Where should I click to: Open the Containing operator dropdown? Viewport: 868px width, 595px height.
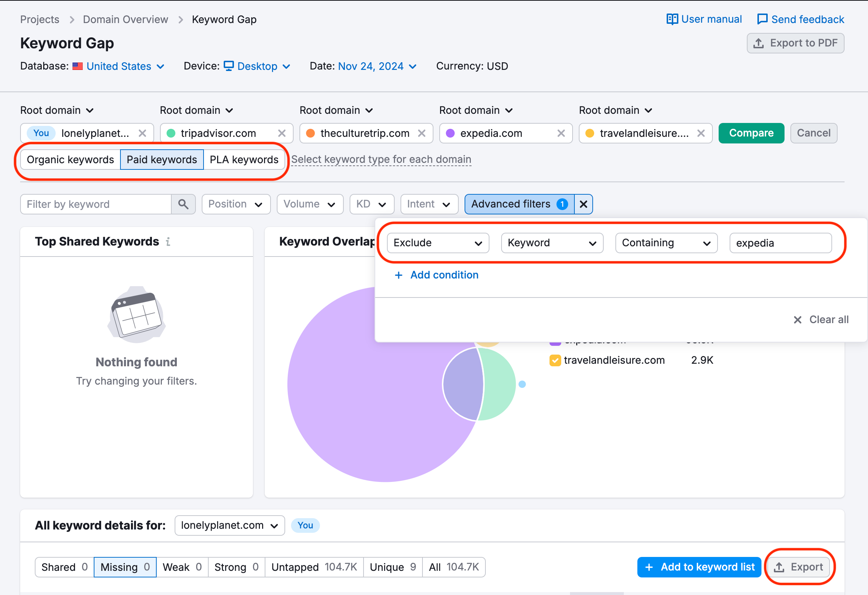click(667, 243)
